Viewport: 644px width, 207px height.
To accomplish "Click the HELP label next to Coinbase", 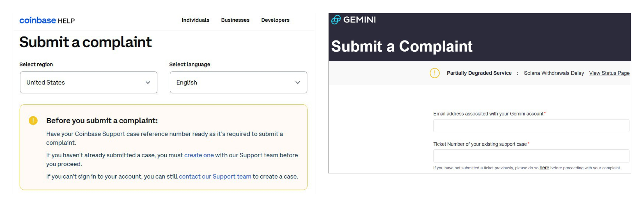I will [66, 21].
